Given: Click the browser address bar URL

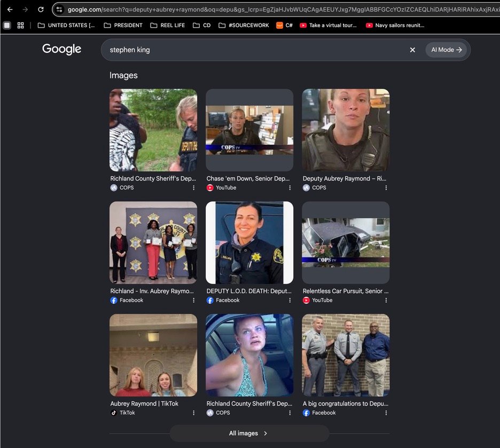Looking at the screenshot, I should tap(283, 10).
